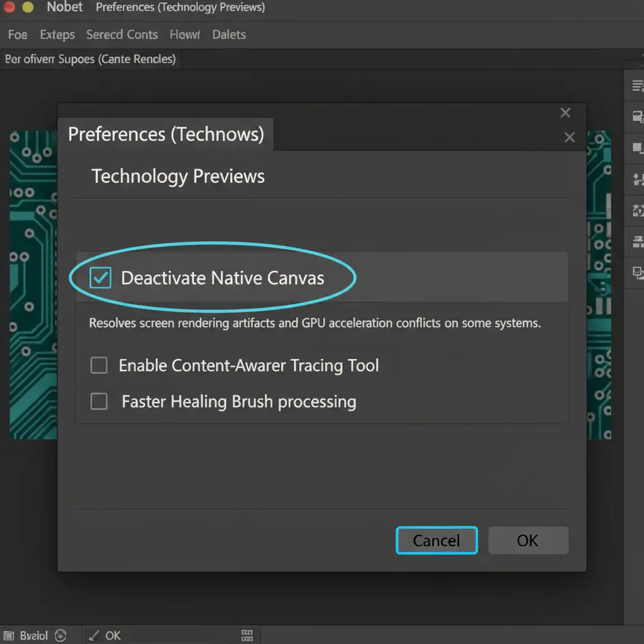Select the Per ofiverr Supoes document tab
The image size is (644, 644).
pos(91,59)
